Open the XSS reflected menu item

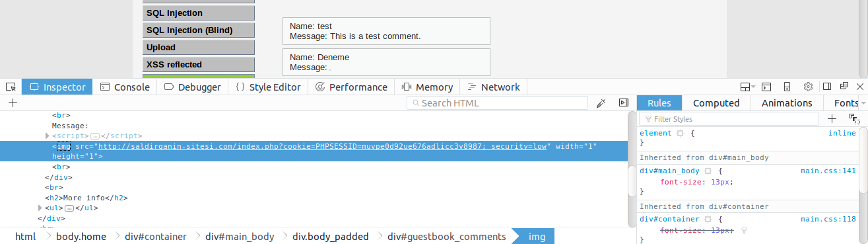[199, 65]
